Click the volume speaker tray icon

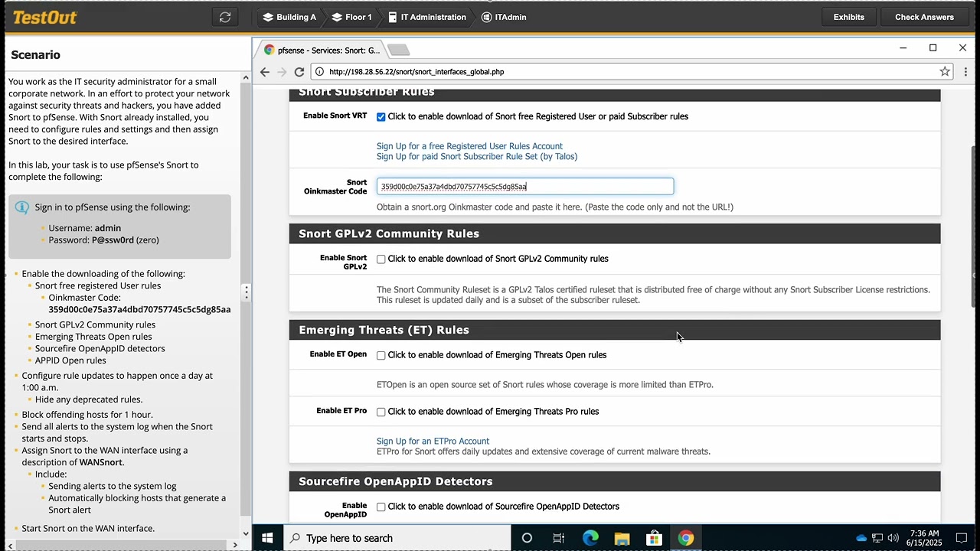893,538
